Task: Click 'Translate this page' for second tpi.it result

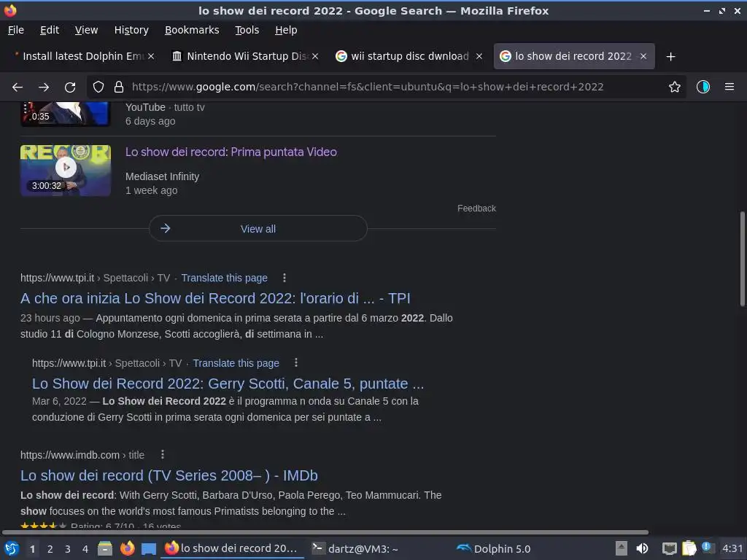Action: 236,363
